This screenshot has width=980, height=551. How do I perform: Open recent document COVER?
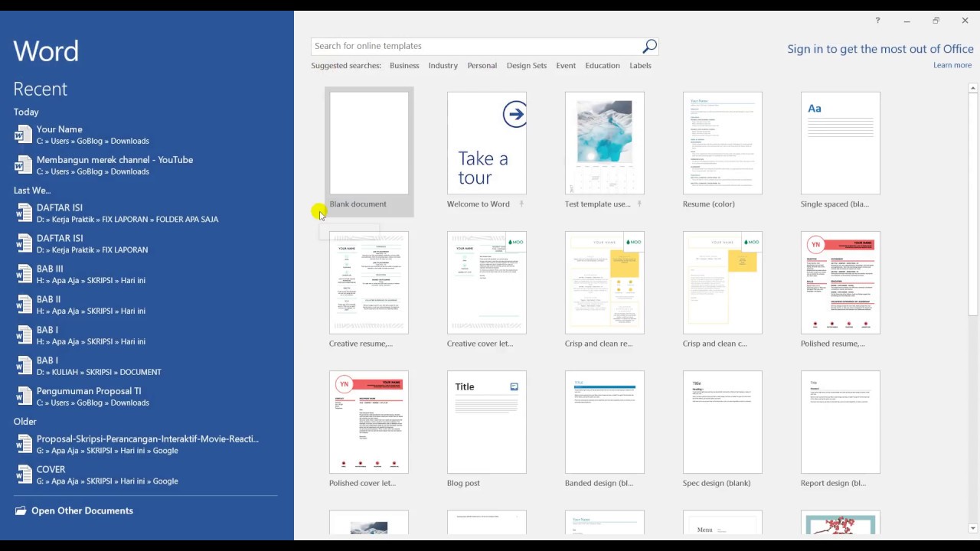145,474
